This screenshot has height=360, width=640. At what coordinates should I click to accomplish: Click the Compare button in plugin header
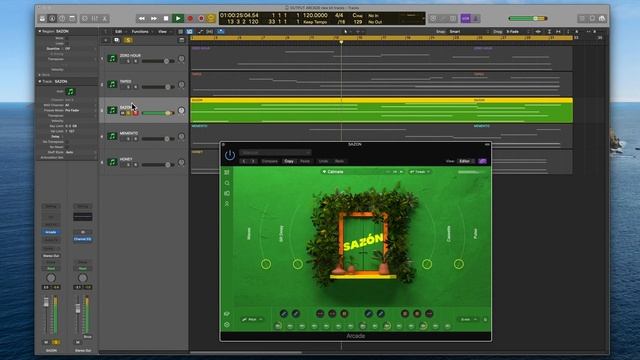269,161
